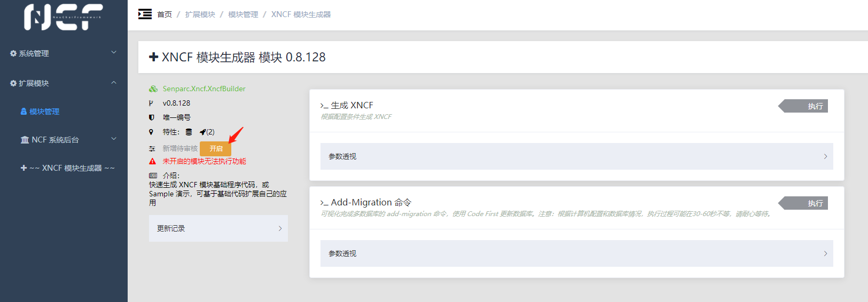Image resolution: width=868 pixels, height=302 pixels.
Task: Click the 扩展模块 breadcrumb
Action: tap(200, 14)
